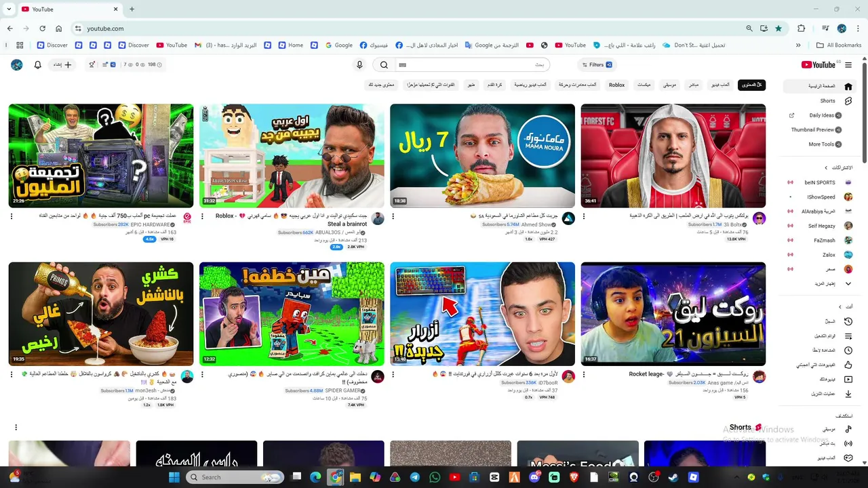This screenshot has width=868, height=488.
Task: Open the Seif Hegazy subscription
Action: [x=820, y=226]
